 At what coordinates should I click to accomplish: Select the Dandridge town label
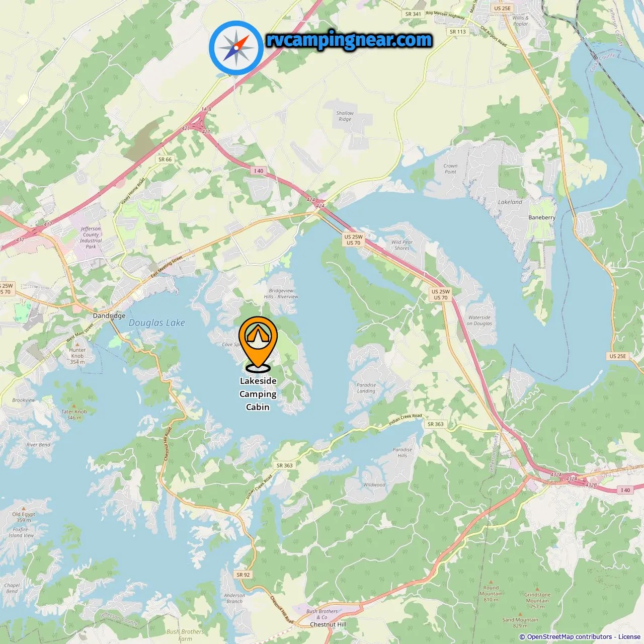pos(109,315)
